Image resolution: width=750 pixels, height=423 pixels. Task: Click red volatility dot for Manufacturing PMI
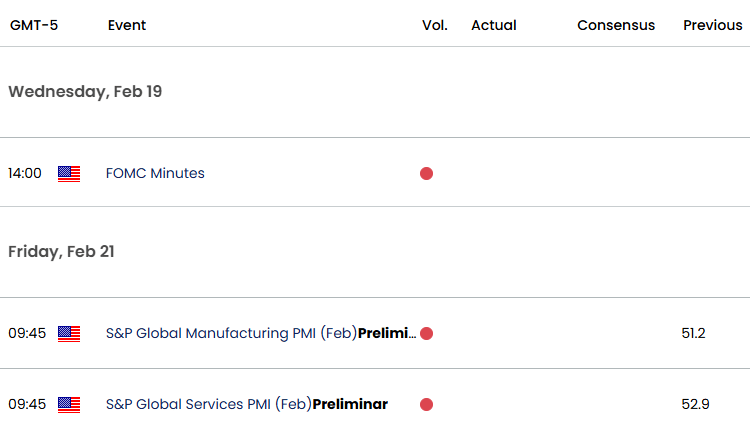426,334
